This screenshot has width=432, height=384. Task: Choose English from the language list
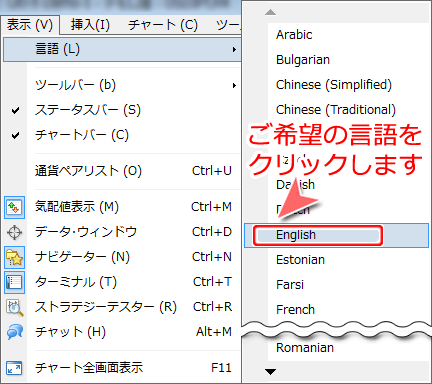(x=336, y=235)
